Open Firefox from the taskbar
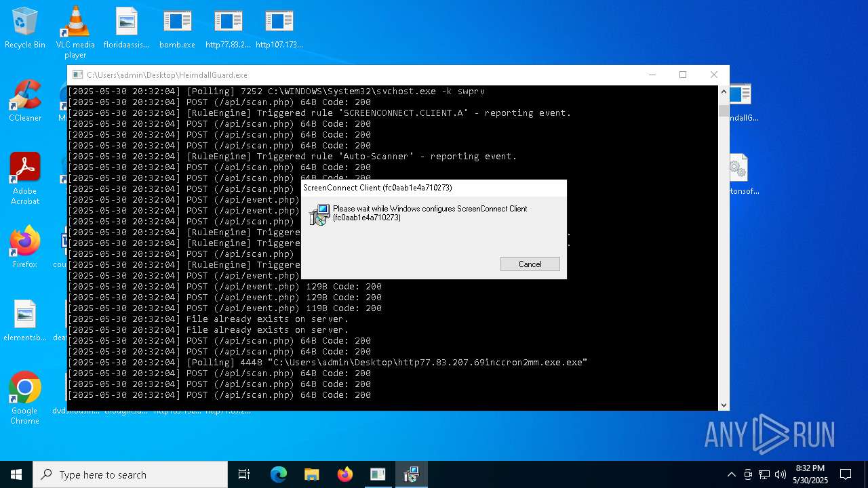 click(x=344, y=474)
